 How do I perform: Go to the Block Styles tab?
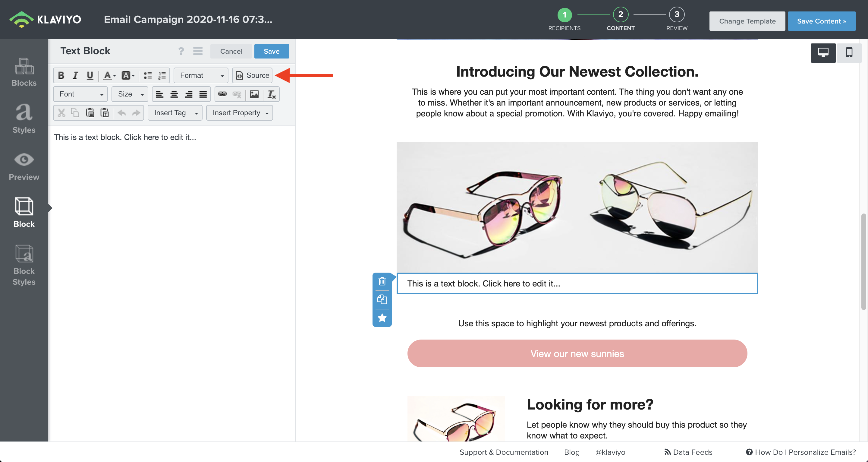[24, 265]
